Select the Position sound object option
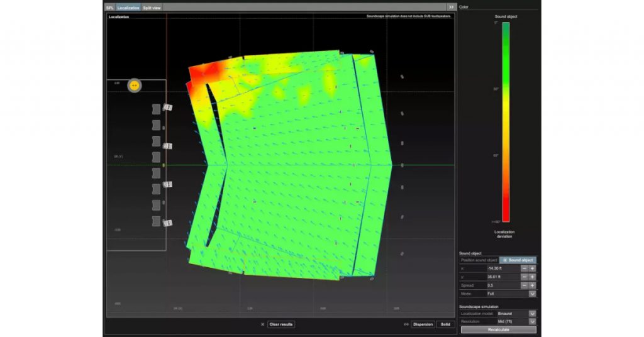This screenshot has height=337, width=644. coord(479,260)
